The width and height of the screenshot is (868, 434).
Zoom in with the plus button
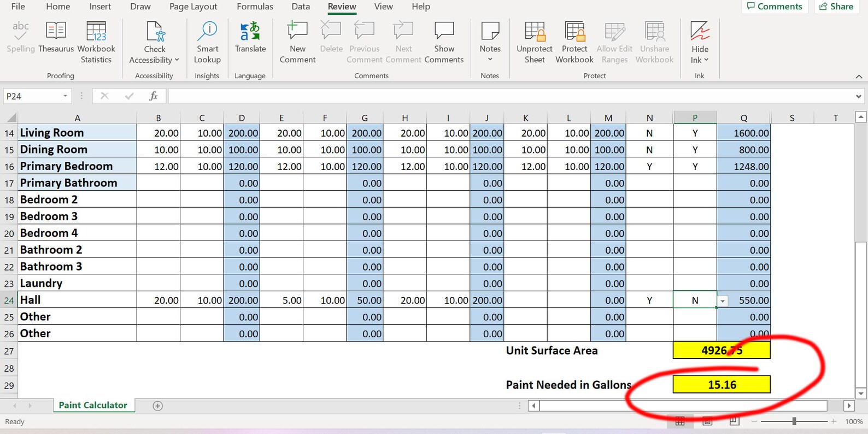pyautogui.click(x=834, y=421)
